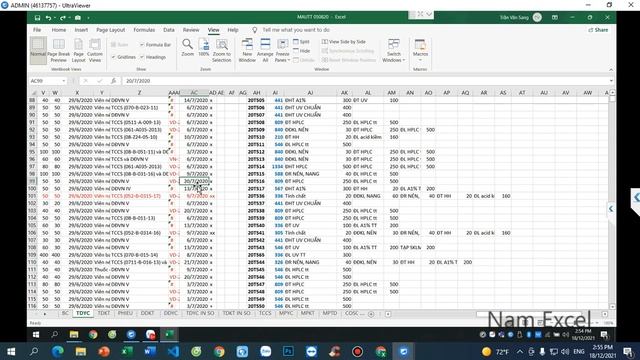This screenshot has width=640, height=360.
Task: Select row header 101
Action: tap(32, 196)
